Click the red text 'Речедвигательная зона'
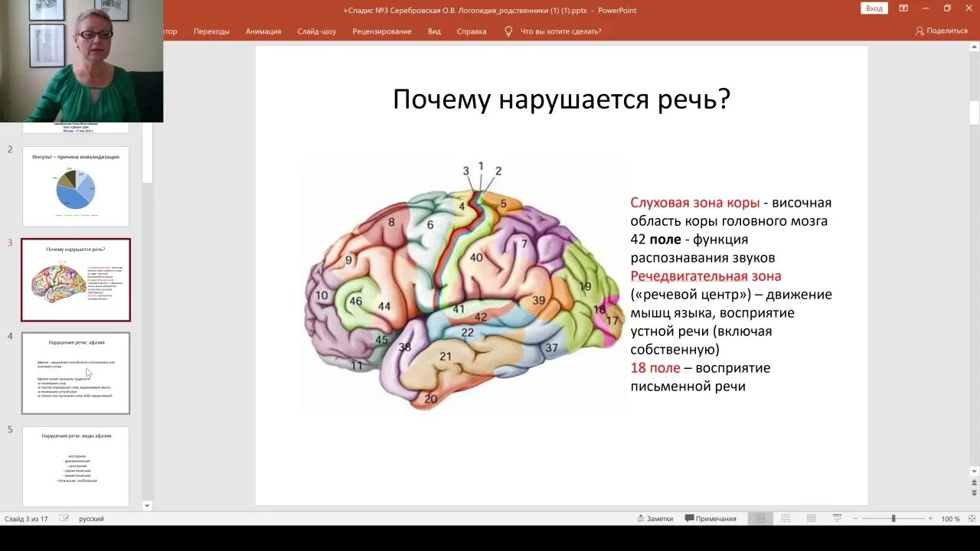980x551 pixels. (x=706, y=276)
